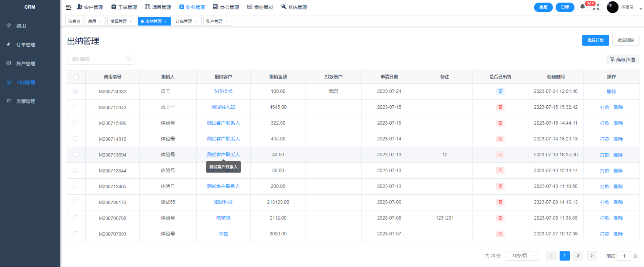Open the notification bell showing 285

[583, 7]
